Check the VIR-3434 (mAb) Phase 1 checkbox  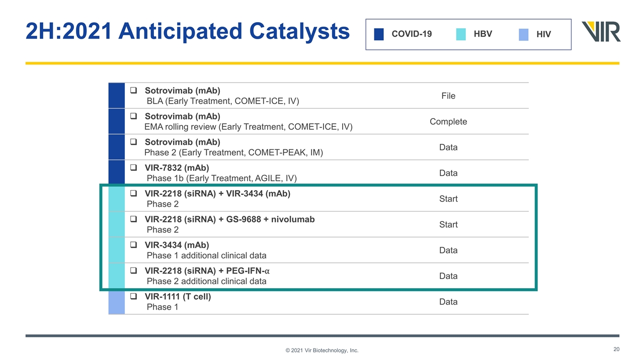(x=134, y=245)
